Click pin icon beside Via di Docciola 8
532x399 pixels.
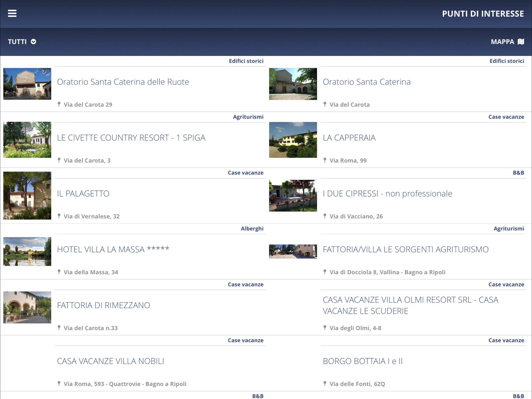(x=325, y=272)
